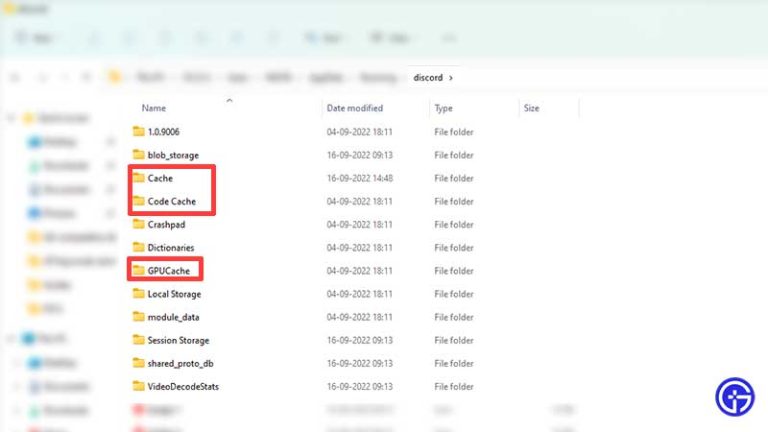Screen dimensions: 768x432
Task: Click date 04-09-2022 18:11 of Crashpad row
Action: [360, 224]
